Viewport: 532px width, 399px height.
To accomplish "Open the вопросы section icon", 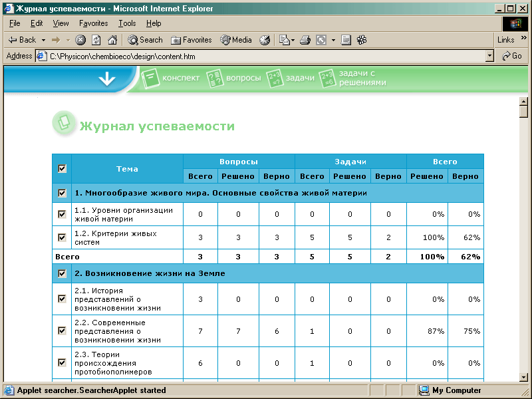I will pyautogui.click(x=215, y=78).
